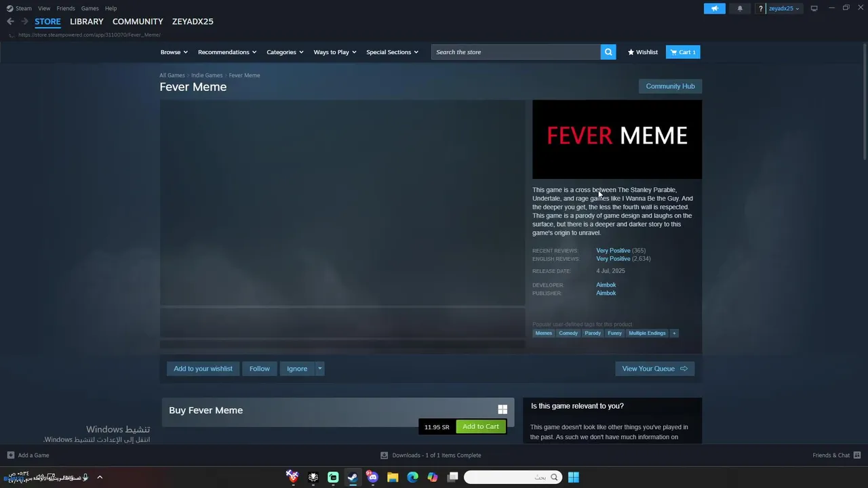Open the View menu
Screen dimensions: 868x488
point(44,8)
